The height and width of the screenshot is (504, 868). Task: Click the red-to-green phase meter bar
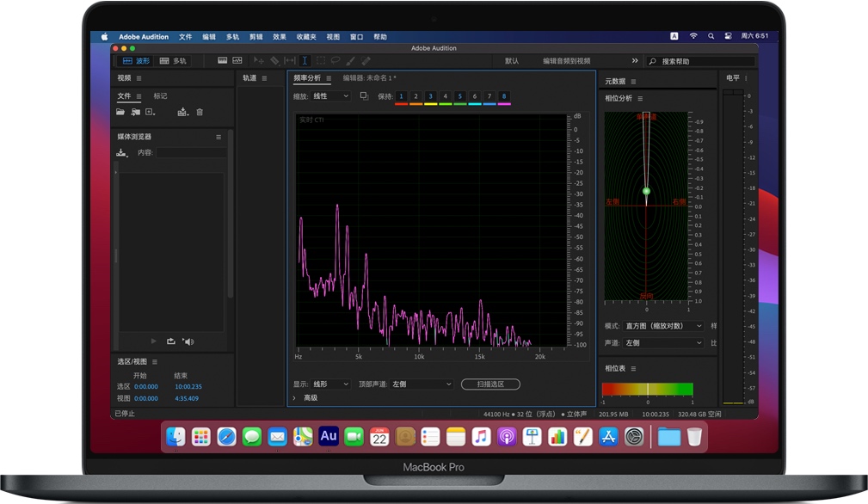647,390
